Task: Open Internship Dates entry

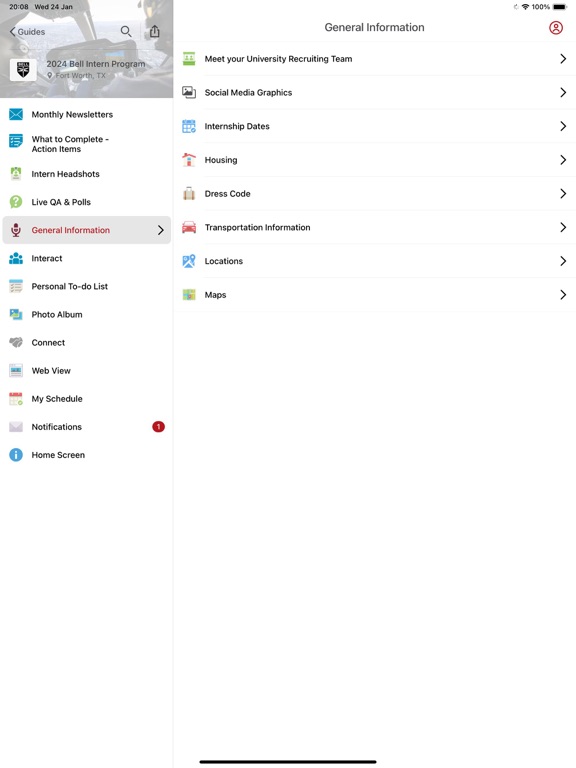Action: [375, 126]
